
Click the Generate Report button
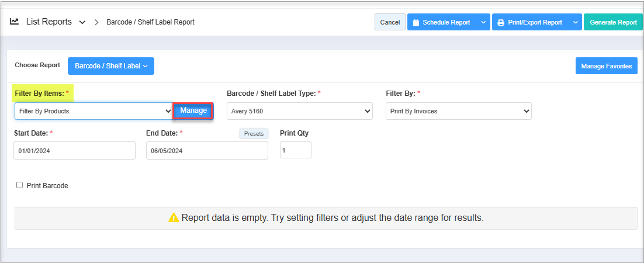click(x=613, y=22)
